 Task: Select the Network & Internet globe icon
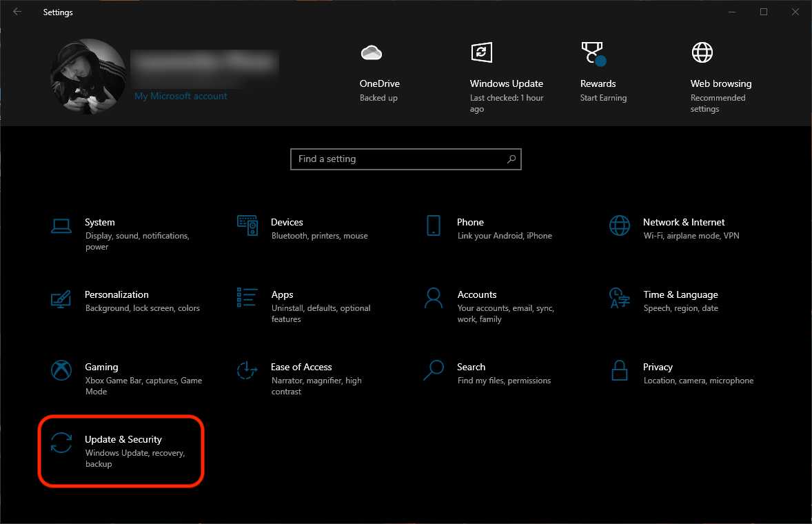pos(620,225)
